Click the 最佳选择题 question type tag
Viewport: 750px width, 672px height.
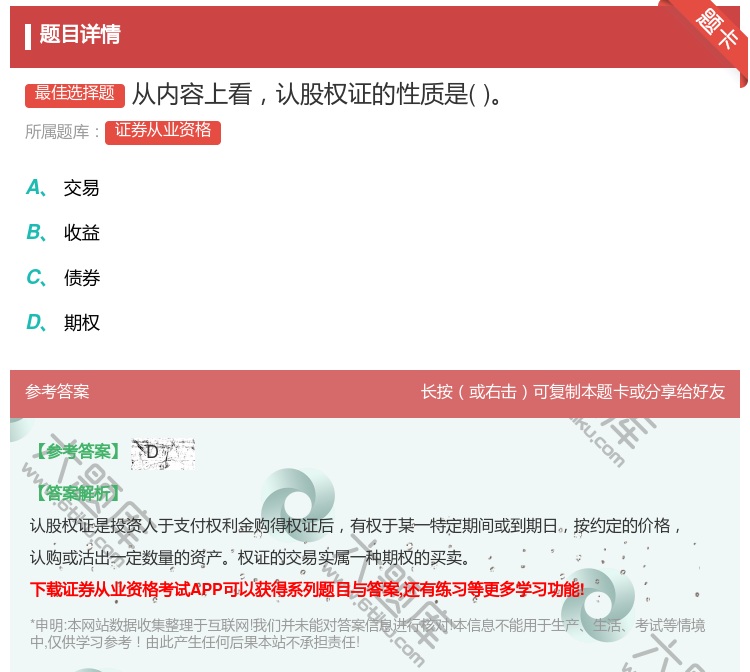click(x=75, y=94)
